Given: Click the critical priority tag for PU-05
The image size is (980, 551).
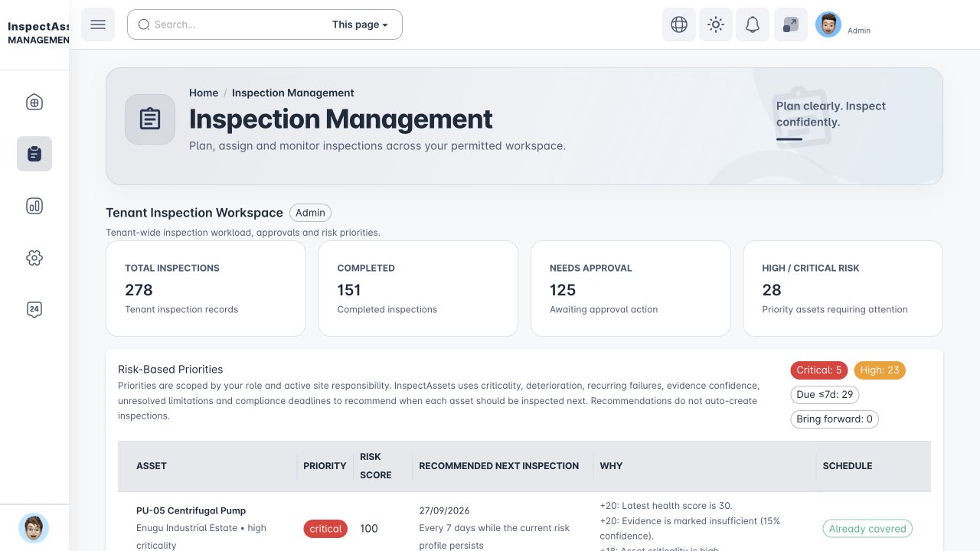Looking at the screenshot, I should point(325,529).
